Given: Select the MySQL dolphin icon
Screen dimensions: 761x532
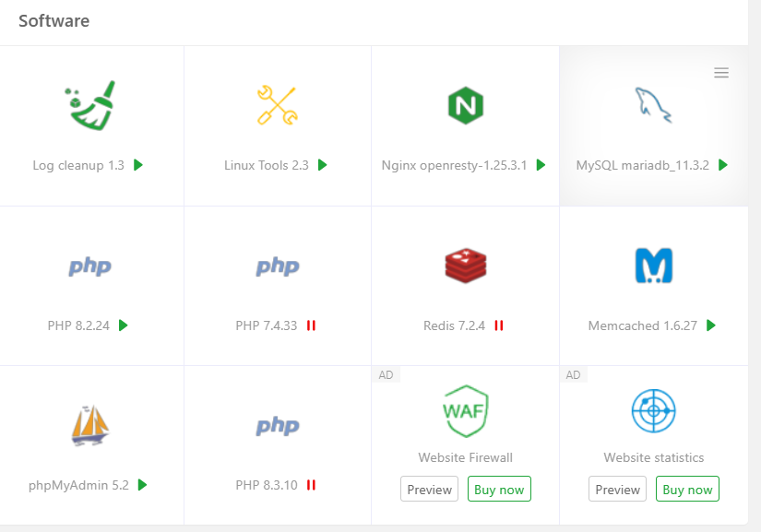Looking at the screenshot, I should pyautogui.click(x=653, y=104).
